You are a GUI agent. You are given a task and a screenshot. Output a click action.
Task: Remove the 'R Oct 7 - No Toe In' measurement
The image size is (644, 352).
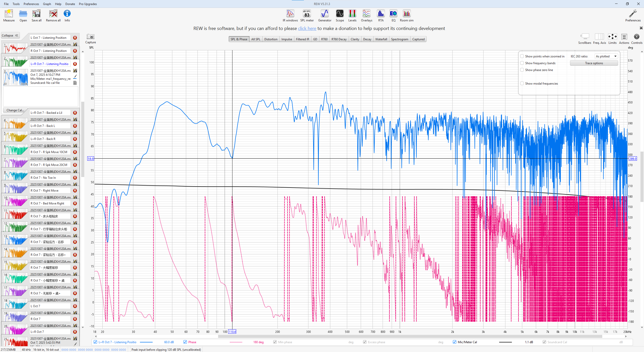click(x=75, y=178)
